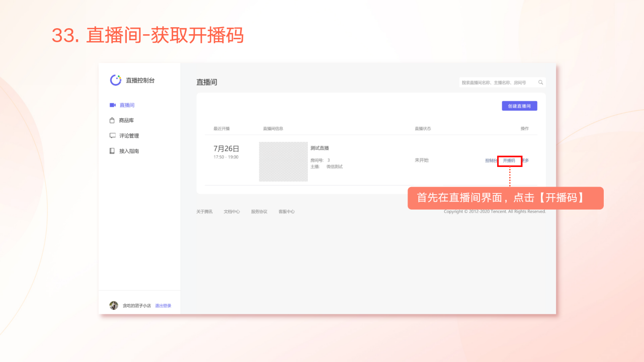Viewport: 644px width, 362px height.
Task: Open the 更多 options in 测试直播 row
Action: pos(525,160)
